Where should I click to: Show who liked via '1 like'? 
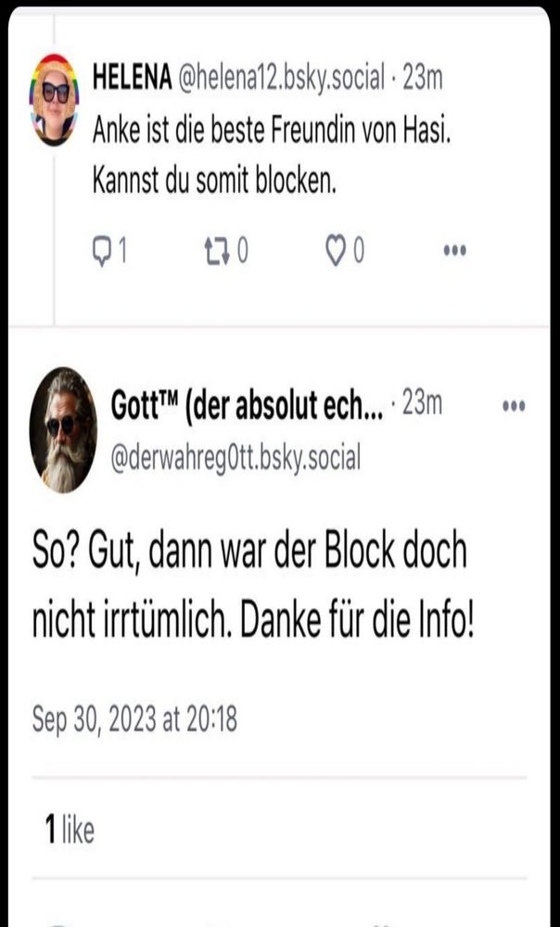70,830
